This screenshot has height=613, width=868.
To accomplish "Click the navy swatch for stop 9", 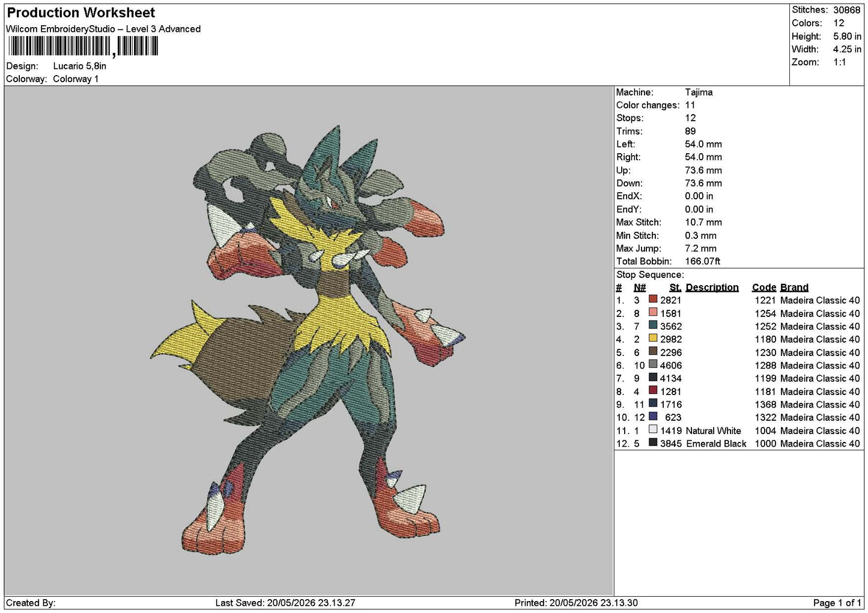I will coord(652,404).
